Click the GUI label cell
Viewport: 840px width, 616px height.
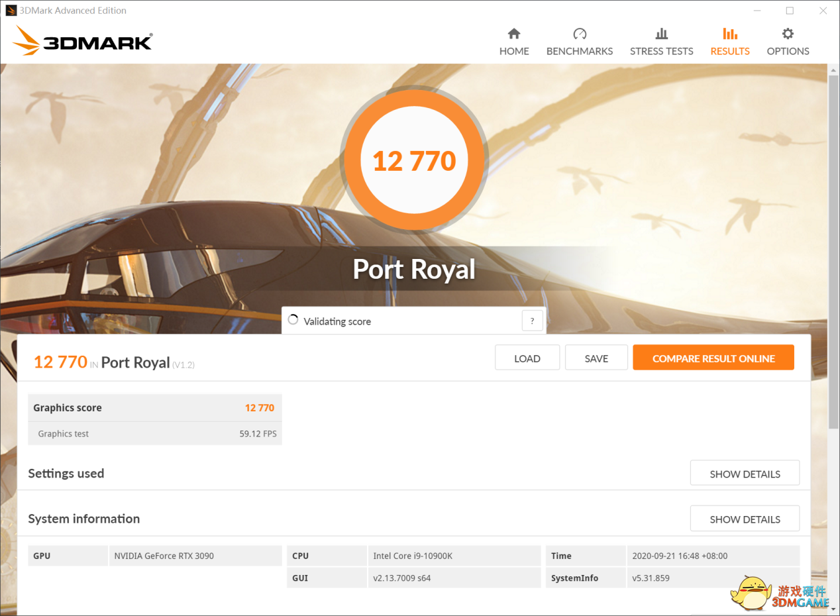click(x=327, y=578)
